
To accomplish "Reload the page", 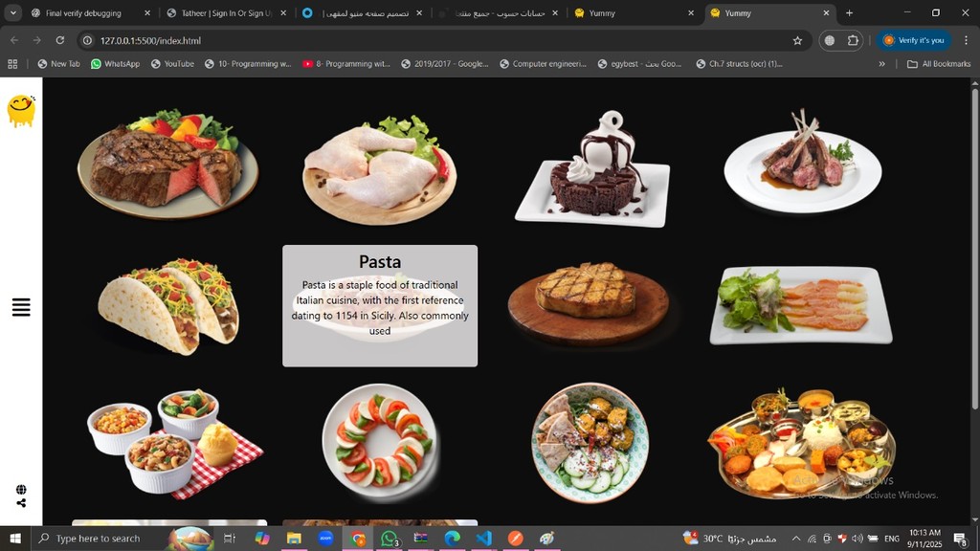I will pyautogui.click(x=59, y=41).
